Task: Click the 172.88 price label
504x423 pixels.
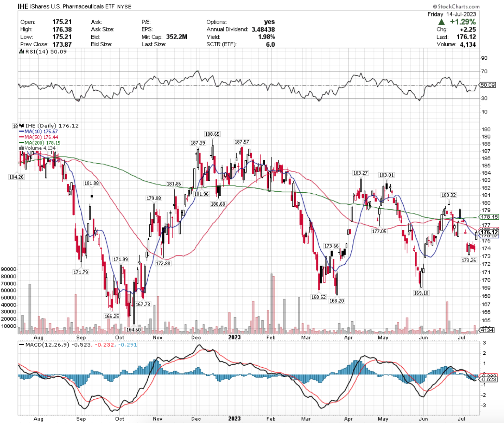Action: [x=163, y=263]
